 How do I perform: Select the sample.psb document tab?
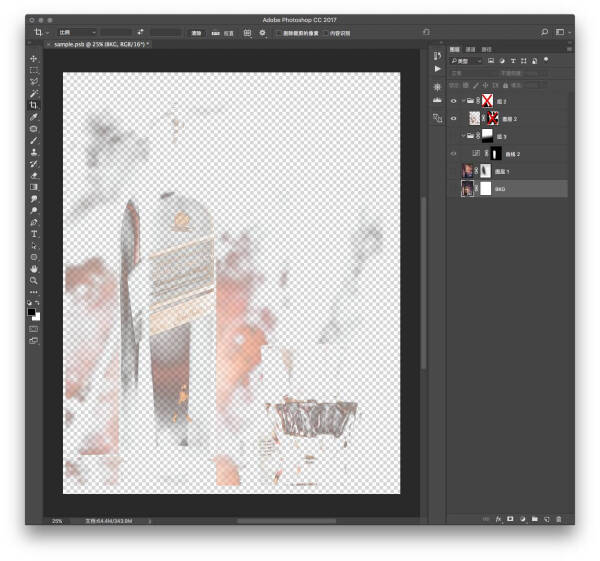pos(99,44)
